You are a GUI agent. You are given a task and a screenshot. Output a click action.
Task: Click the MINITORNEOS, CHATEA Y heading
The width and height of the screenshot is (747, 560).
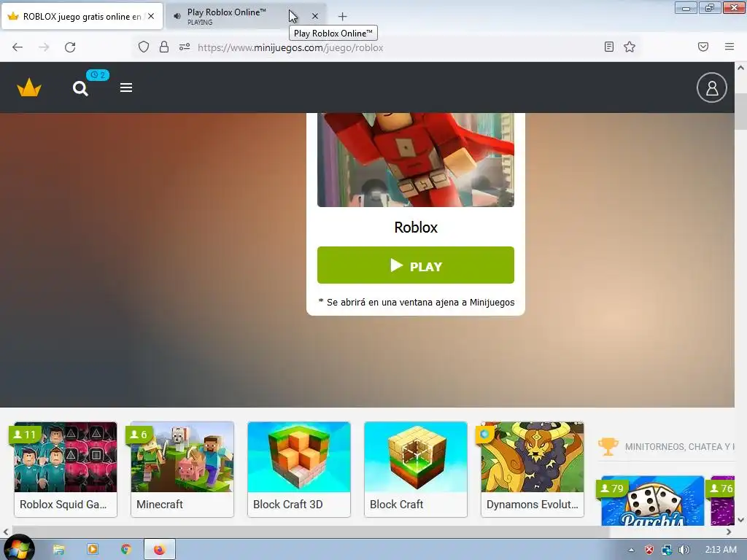click(x=680, y=447)
